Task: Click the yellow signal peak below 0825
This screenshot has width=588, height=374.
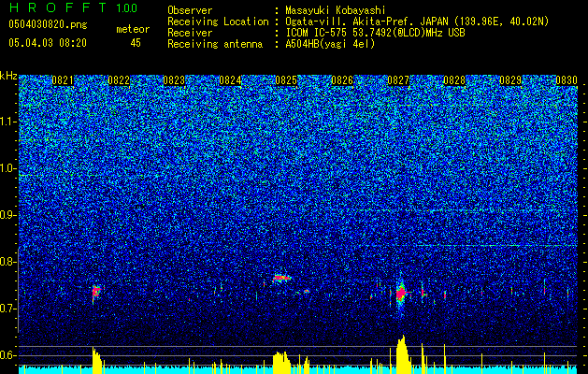Action: pos(281,363)
